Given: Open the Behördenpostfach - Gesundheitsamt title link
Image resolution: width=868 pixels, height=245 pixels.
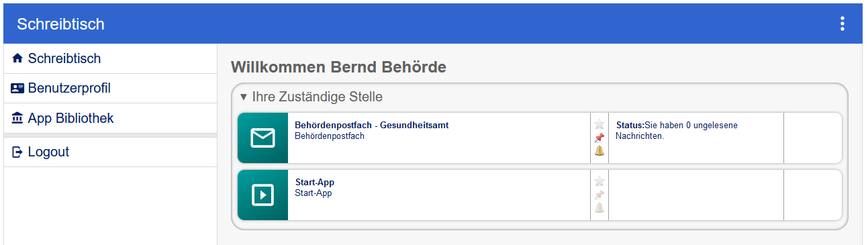Looking at the screenshot, I should click(372, 125).
